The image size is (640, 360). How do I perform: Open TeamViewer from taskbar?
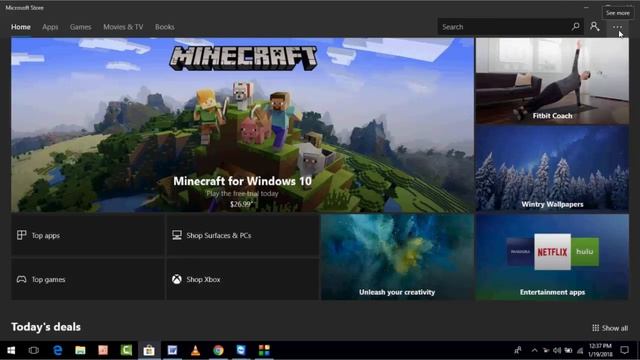(x=241, y=350)
